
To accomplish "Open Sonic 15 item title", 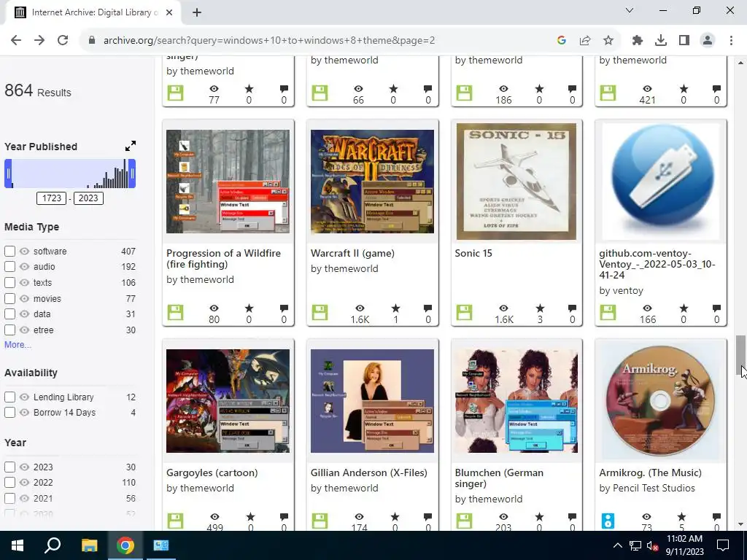I will pos(473,253).
